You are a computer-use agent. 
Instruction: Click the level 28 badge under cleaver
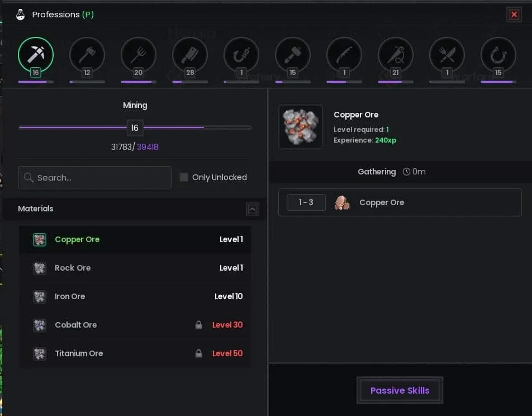[190, 72]
